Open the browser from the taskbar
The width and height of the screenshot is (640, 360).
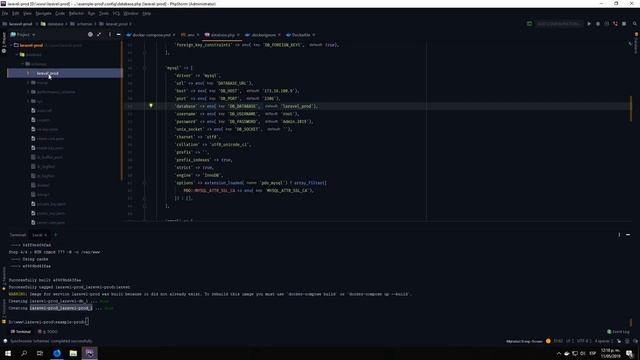point(57,353)
